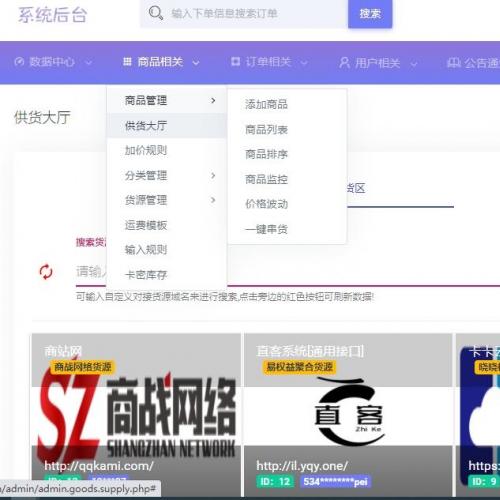Select 商品监控 in the submenu
This screenshot has width=500, height=500.
click(x=266, y=179)
